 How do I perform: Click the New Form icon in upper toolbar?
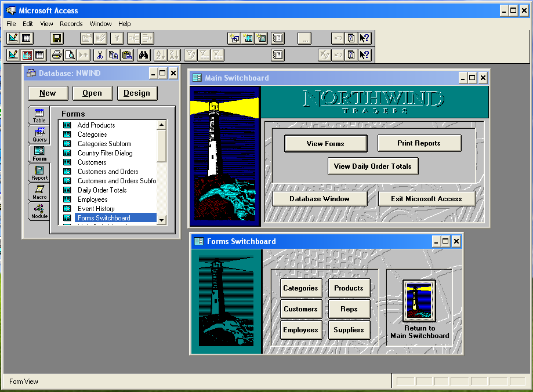(x=248, y=38)
